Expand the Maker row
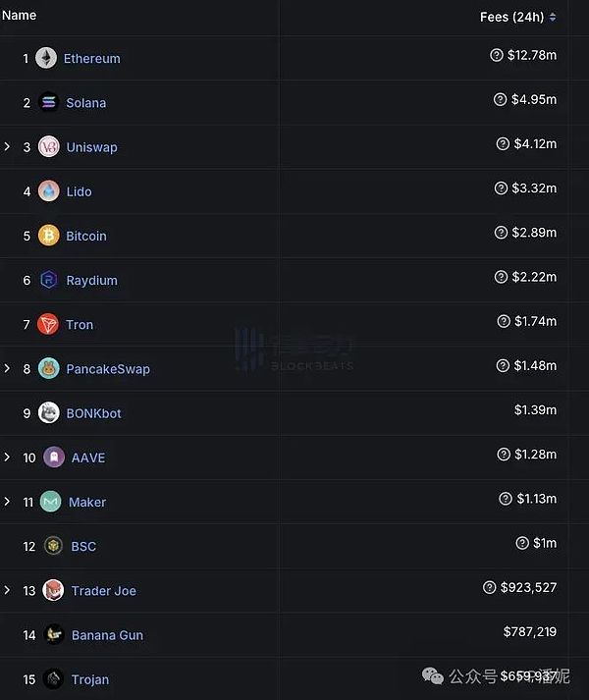 (8, 502)
